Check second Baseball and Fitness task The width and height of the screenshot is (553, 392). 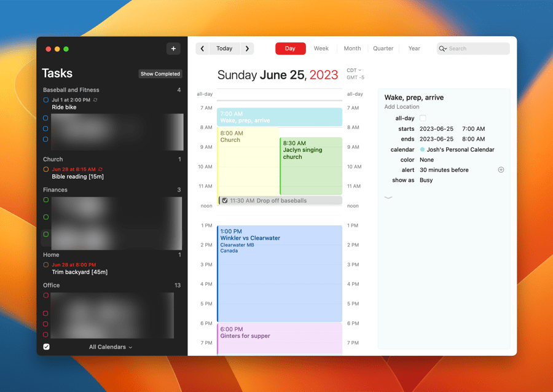click(46, 118)
